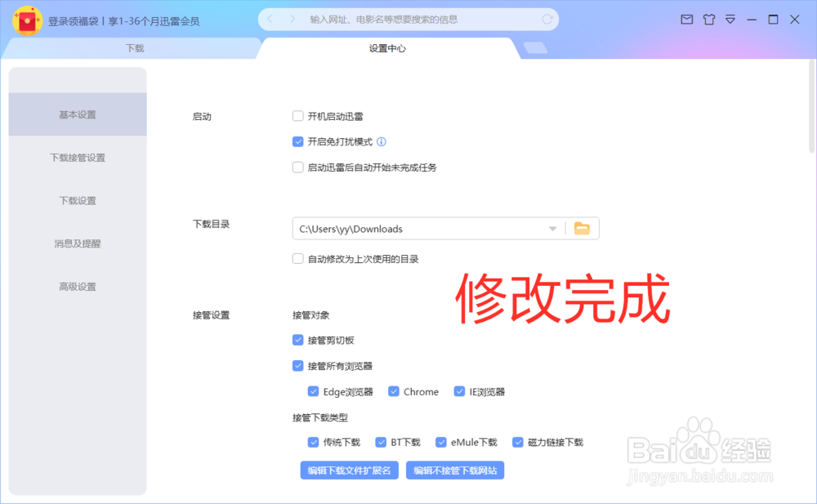The image size is (817, 504).
Task: Open the main menu triangle icon
Action: coord(730,19)
